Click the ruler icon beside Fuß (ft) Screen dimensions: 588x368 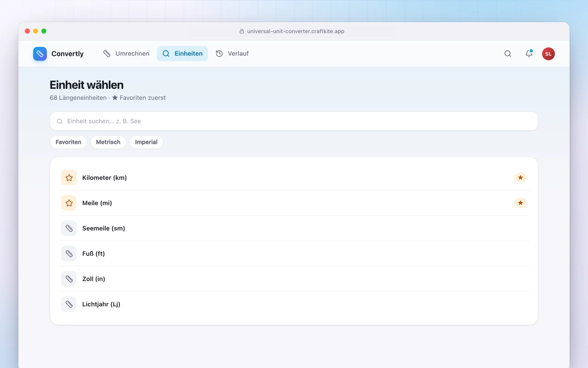[x=69, y=253]
